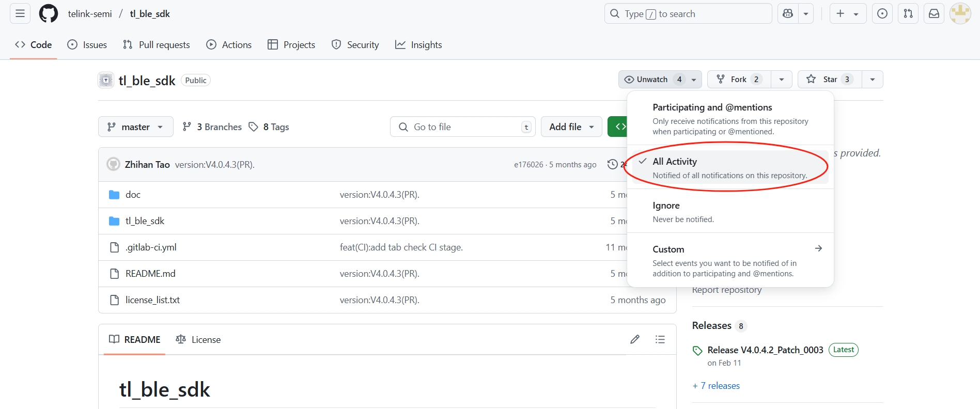Fork the repository with Fork button
This screenshot has height=409, width=980.
pyautogui.click(x=739, y=80)
